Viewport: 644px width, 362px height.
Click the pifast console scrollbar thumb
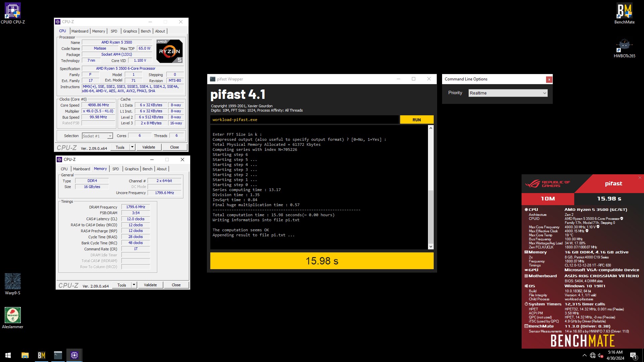coord(431,217)
